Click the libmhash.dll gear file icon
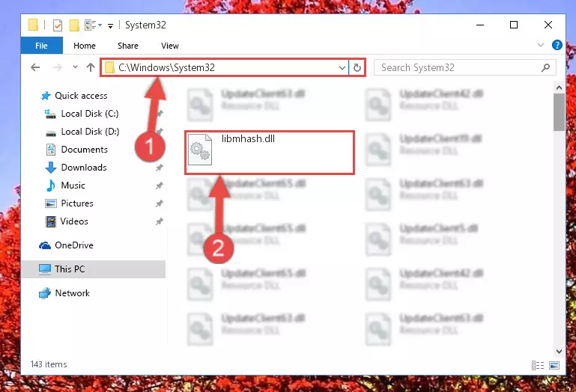The image size is (576, 392). tap(200, 150)
